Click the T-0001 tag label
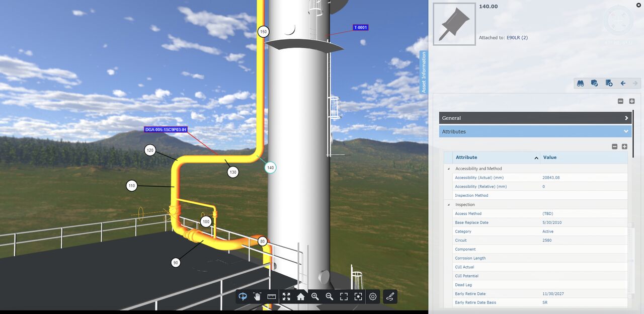Screen dimensions: 644x314 pyautogui.click(x=360, y=27)
